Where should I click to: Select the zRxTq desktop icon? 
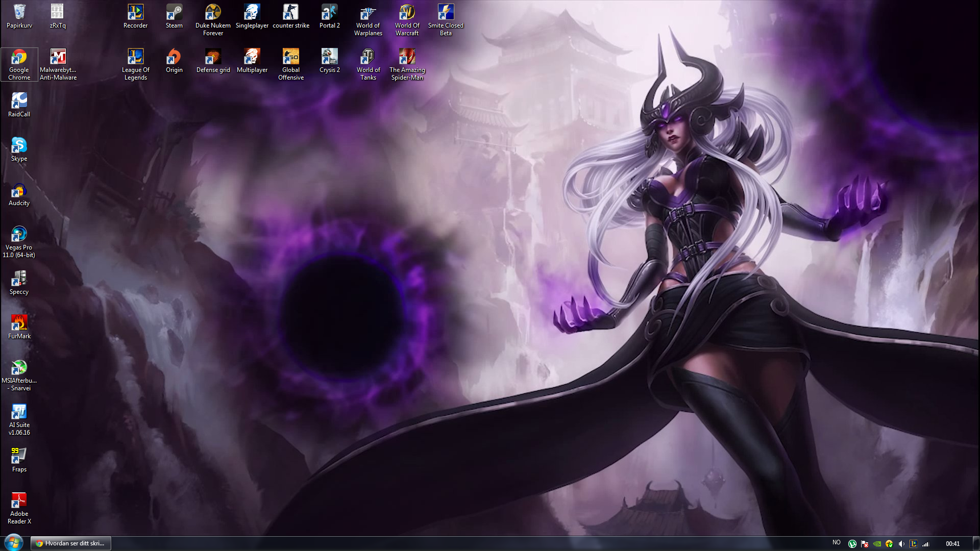(58, 16)
